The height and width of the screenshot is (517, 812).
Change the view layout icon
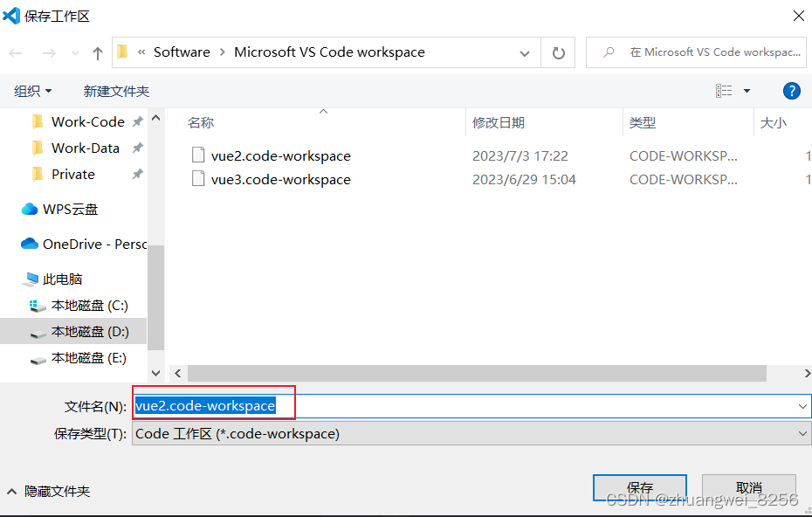tap(724, 91)
